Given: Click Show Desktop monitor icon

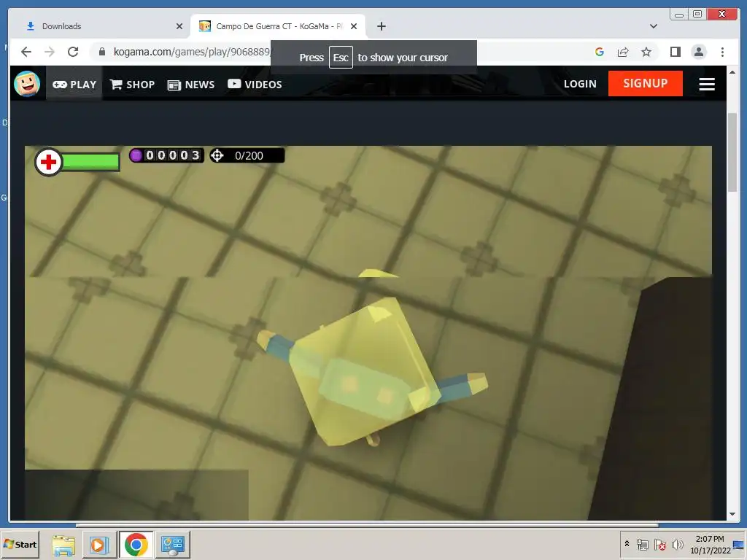Looking at the screenshot, I should click(x=739, y=544).
